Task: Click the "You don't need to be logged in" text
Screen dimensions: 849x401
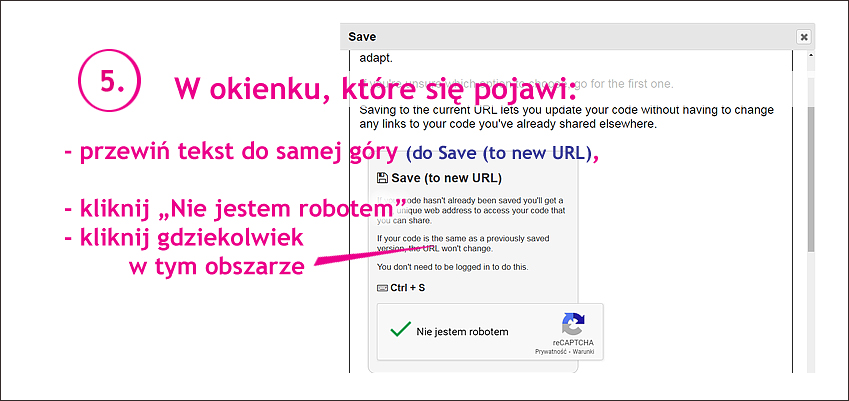Action: coord(452,267)
